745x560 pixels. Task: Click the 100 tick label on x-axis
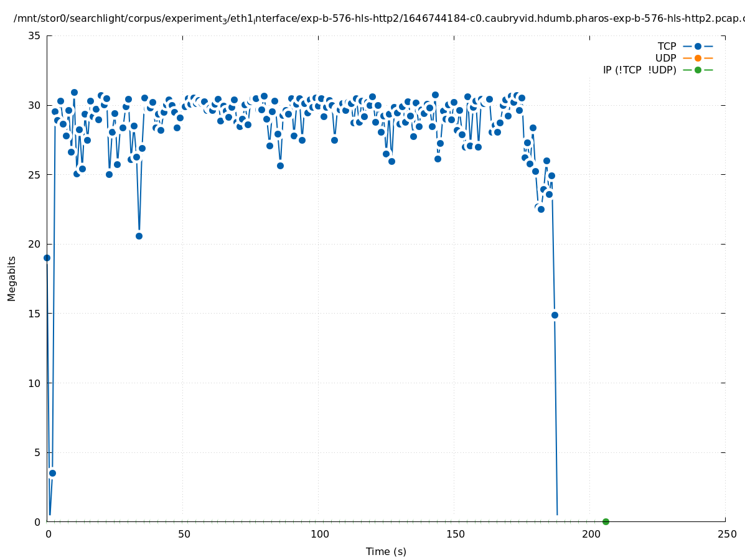point(319,534)
